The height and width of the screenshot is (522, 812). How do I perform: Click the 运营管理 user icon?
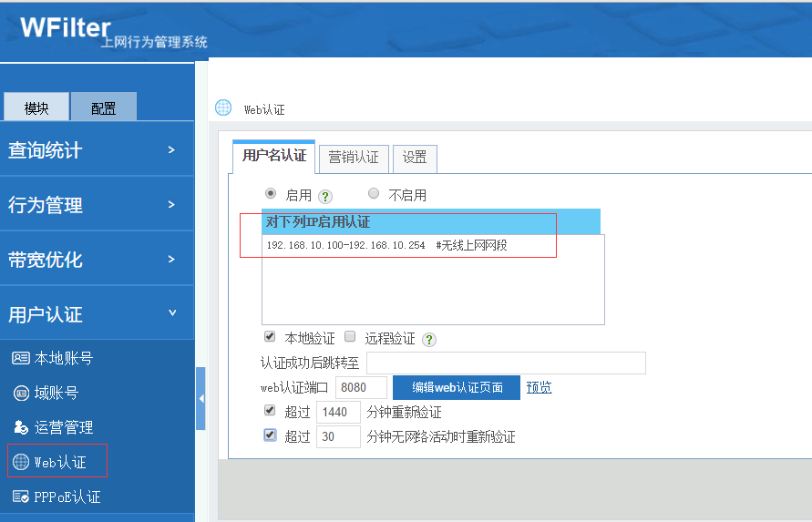point(20,427)
